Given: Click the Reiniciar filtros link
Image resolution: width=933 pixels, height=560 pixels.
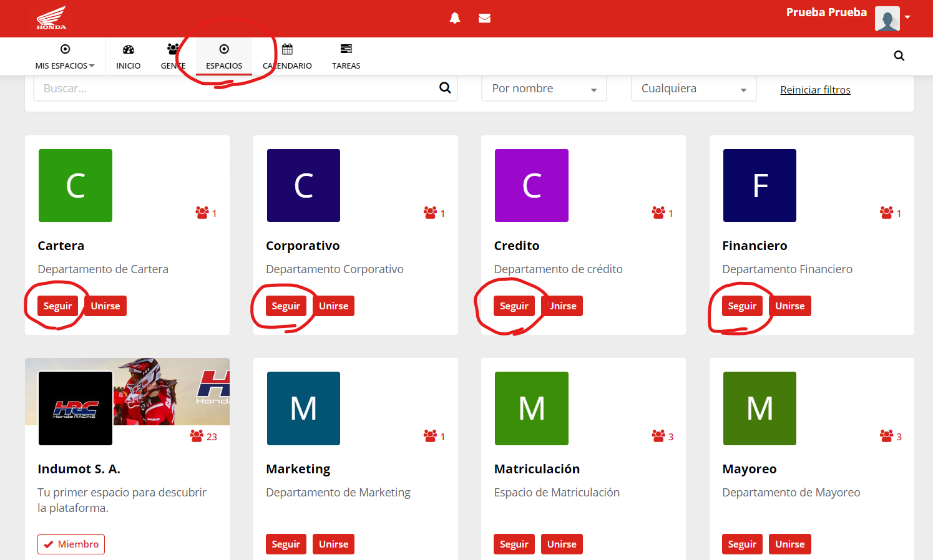Looking at the screenshot, I should pos(815,90).
